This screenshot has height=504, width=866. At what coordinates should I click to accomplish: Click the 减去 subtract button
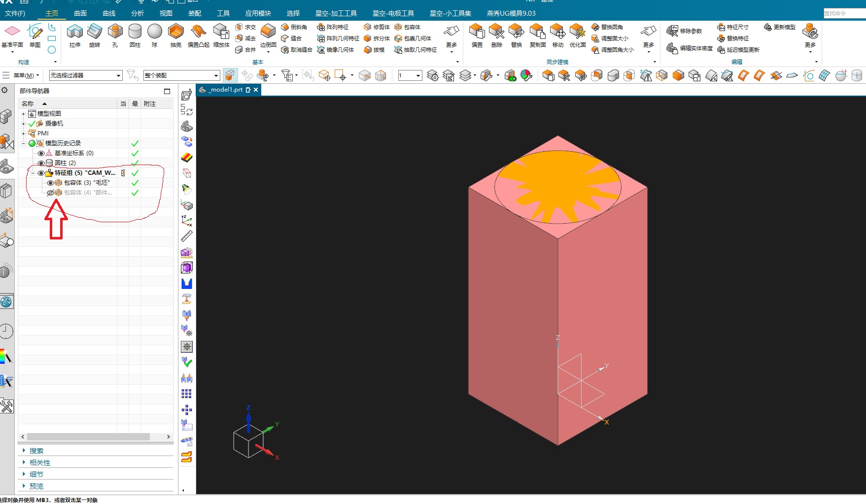245,38
